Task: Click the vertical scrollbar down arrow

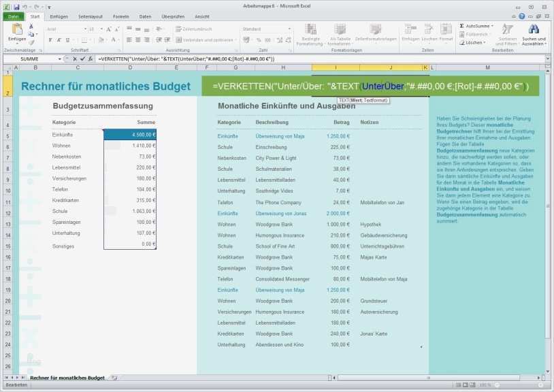Action: point(548,371)
